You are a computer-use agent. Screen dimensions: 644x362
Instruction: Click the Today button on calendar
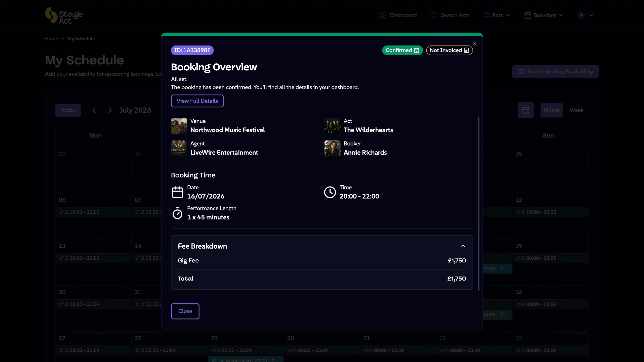click(x=68, y=110)
